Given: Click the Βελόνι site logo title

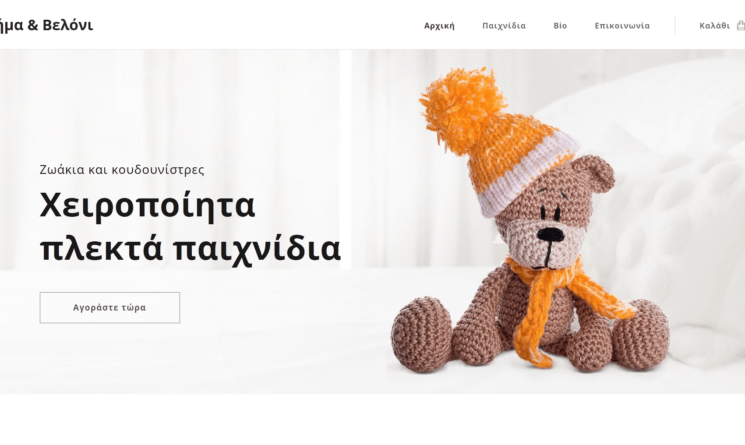Looking at the screenshot, I should tap(46, 25).
